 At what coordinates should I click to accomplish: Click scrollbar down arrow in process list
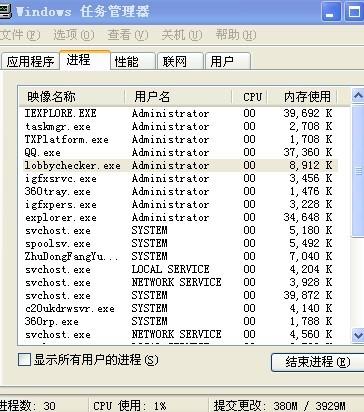(358, 335)
